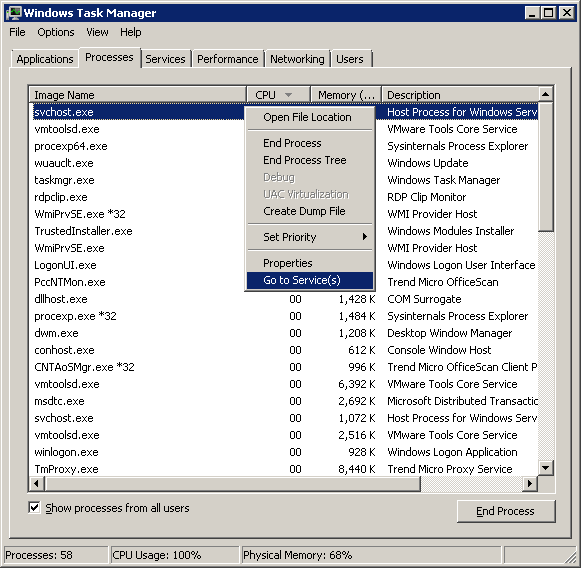Click the Desktop Window Manager description
This screenshot has height=568, width=581.
click(449, 333)
